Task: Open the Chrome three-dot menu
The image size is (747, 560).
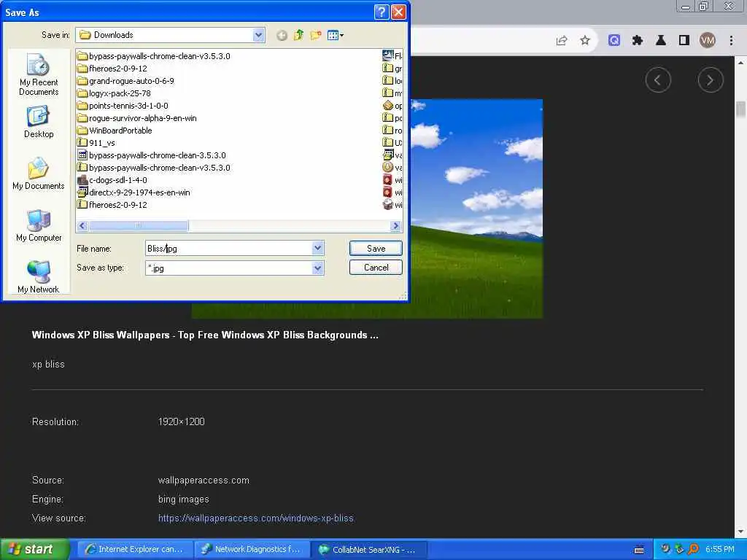Action: pyautogui.click(x=731, y=41)
